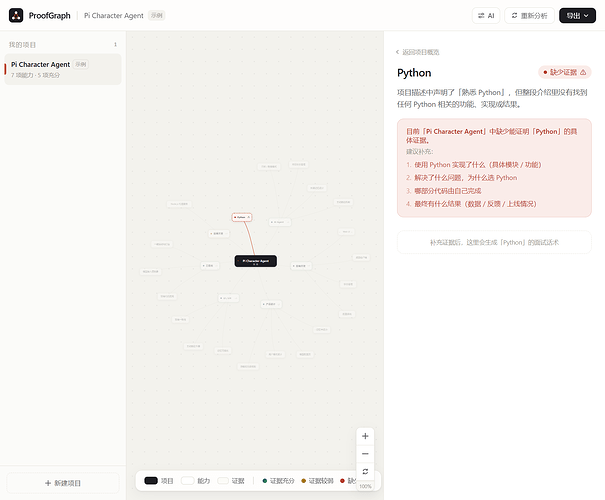Viewport: 605px width, 500px height.
Task: Click the black 项目 legend swatch
Action: 151,481
